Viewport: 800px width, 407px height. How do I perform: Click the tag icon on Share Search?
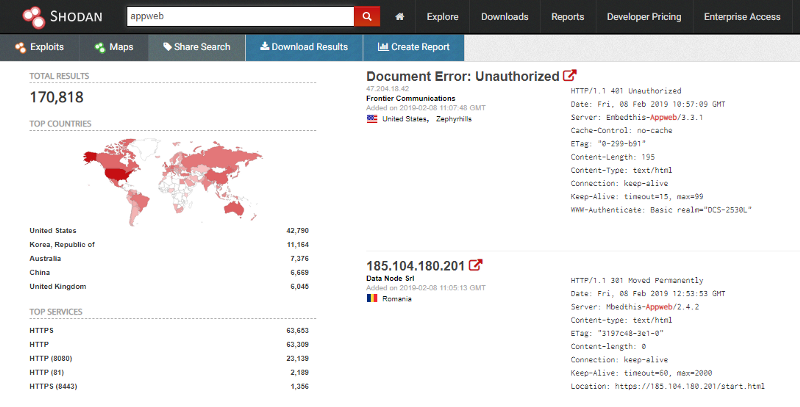[x=167, y=46]
